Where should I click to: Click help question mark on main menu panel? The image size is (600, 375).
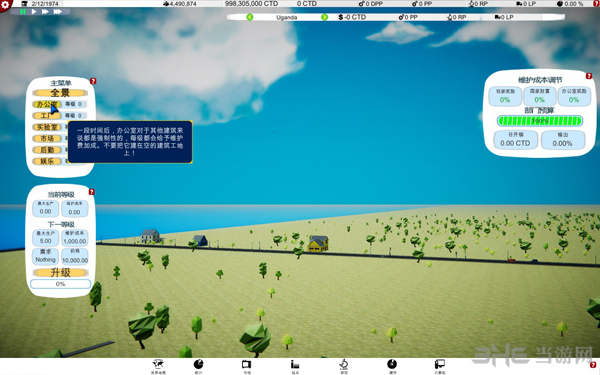(93, 81)
